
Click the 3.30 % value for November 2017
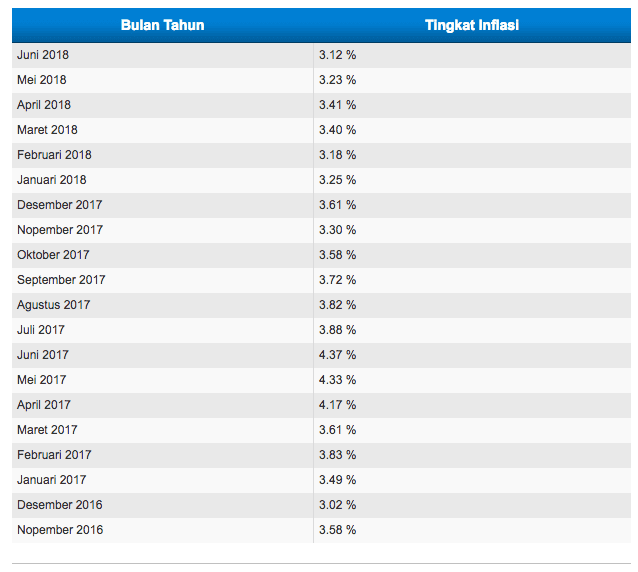pyautogui.click(x=337, y=230)
